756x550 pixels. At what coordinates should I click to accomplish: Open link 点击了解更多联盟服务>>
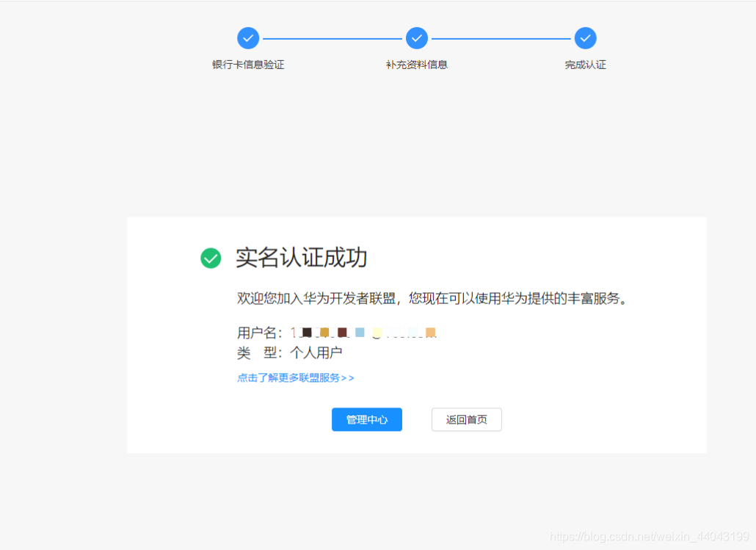296,377
